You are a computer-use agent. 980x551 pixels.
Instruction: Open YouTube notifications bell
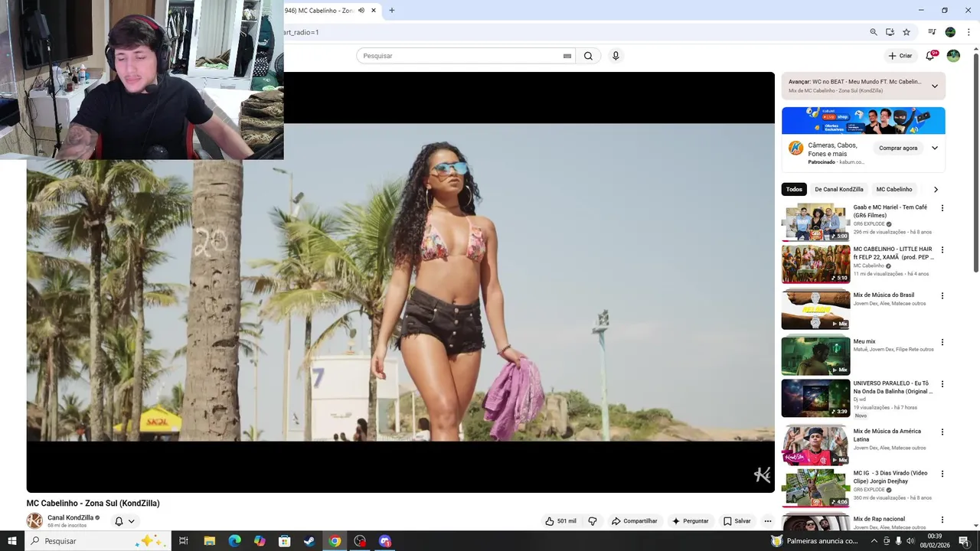point(930,56)
